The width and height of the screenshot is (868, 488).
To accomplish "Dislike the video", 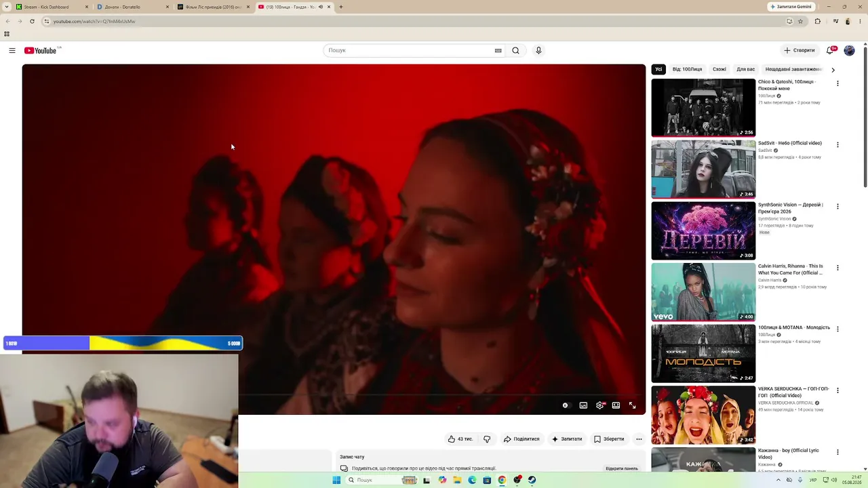I will coord(487,439).
